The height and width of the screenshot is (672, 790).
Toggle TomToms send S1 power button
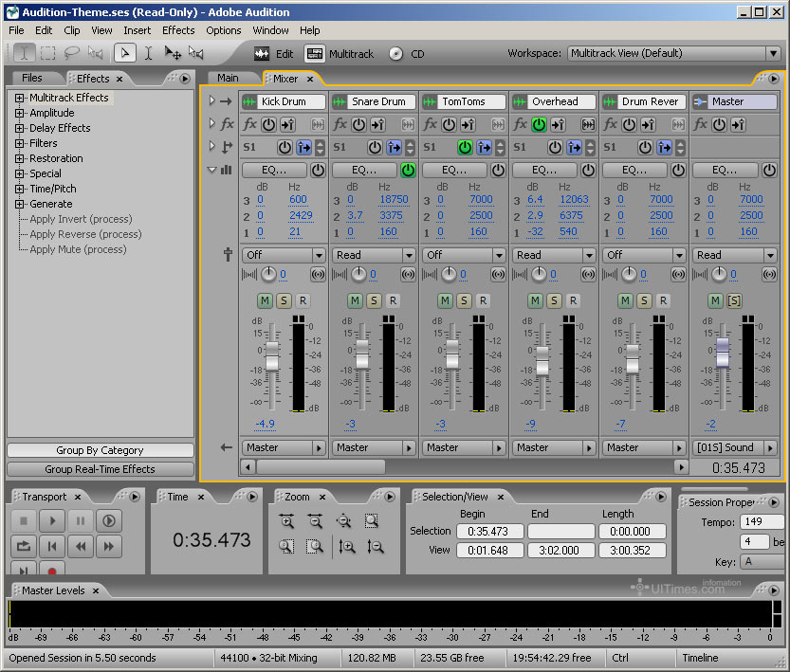tap(465, 148)
